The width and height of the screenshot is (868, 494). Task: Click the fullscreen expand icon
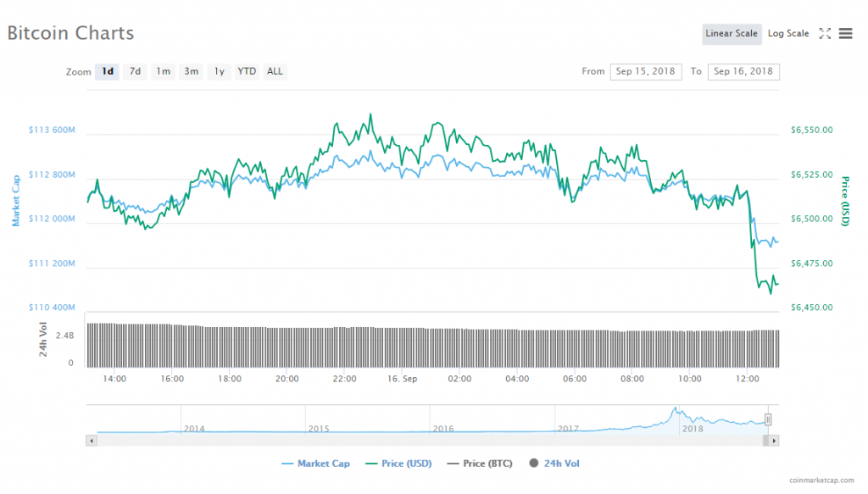[825, 34]
